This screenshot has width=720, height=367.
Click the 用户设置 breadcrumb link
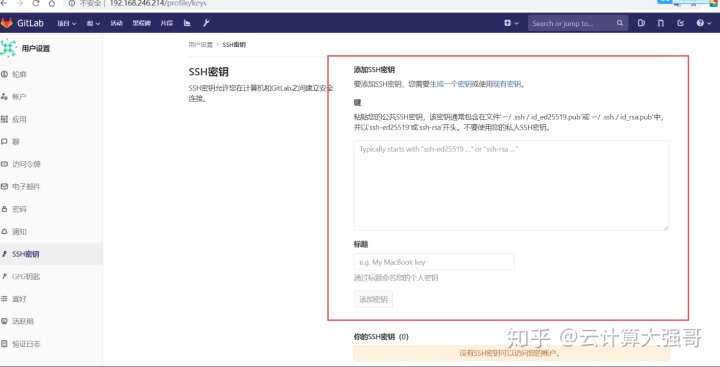click(200, 45)
